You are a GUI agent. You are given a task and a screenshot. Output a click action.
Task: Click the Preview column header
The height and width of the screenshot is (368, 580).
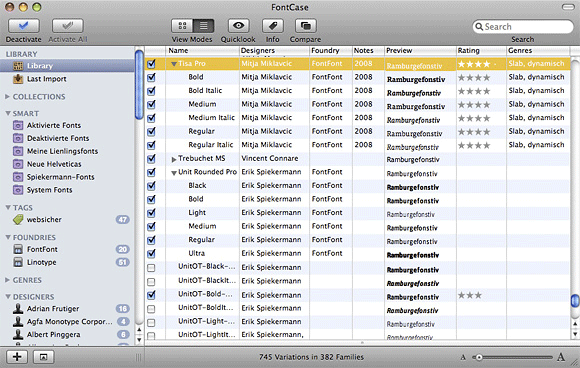point(420,51)
